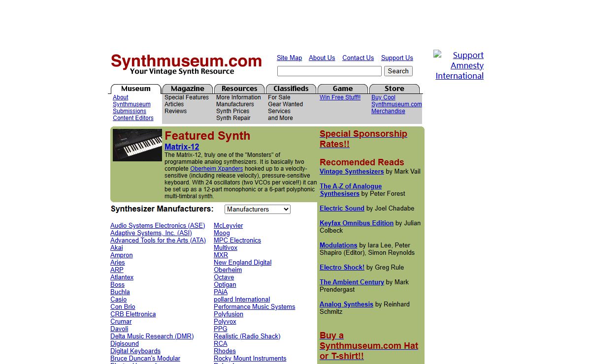Open the Analog Synthesis link

click(x=346, y=304)
